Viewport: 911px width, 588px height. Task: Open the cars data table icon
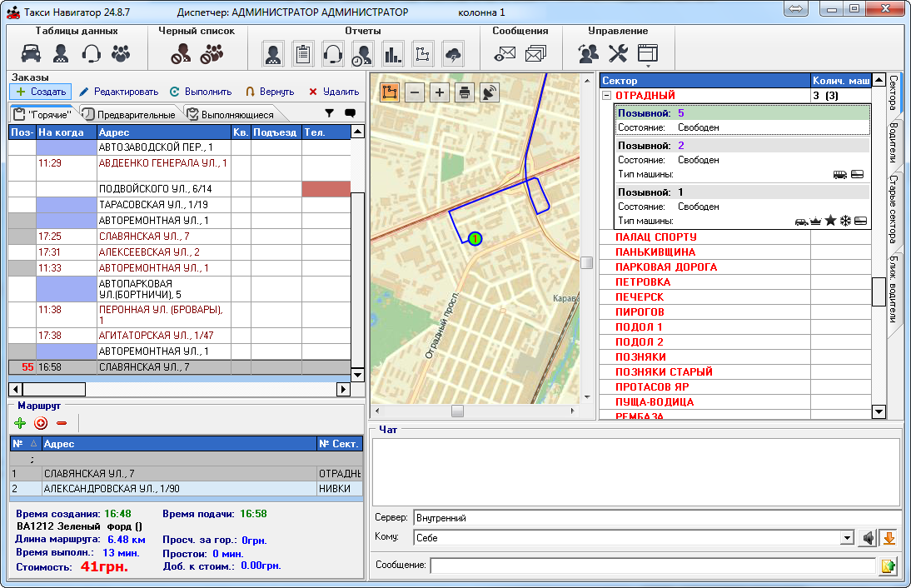31,54
